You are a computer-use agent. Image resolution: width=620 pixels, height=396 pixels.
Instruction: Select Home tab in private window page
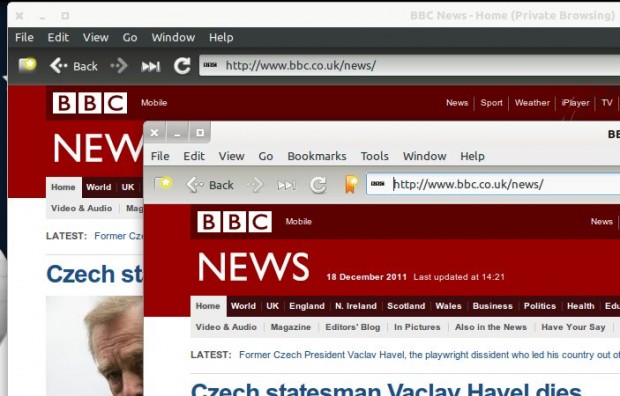tap(63, 187)
